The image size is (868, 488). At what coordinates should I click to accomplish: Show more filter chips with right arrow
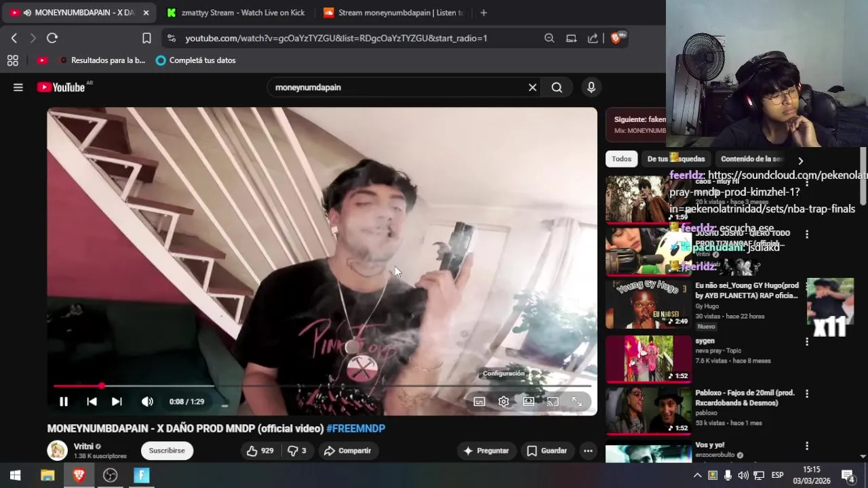pyautogui.click(x=800, y=161)
